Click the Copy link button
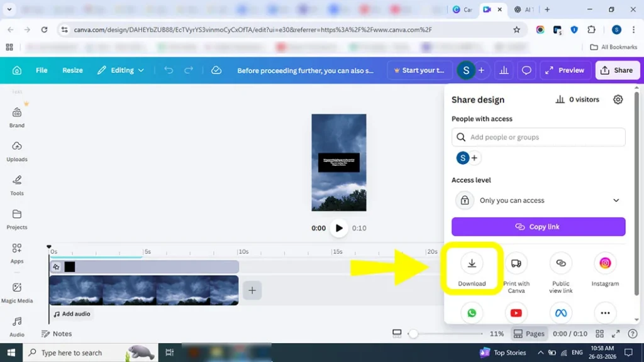 pyautogui.click(x=538, y=226)
